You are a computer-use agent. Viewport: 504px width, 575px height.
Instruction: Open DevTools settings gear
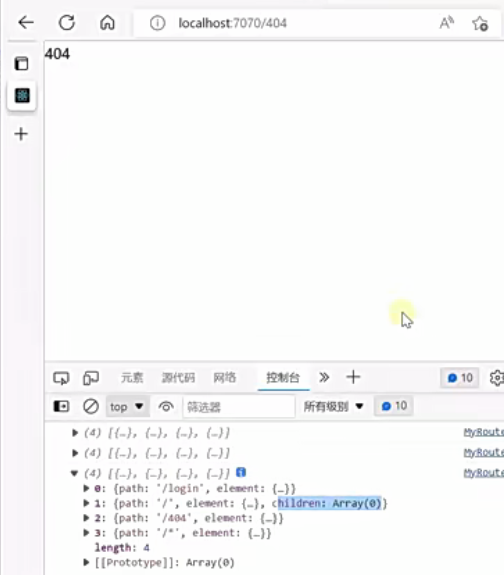point(497,378)
